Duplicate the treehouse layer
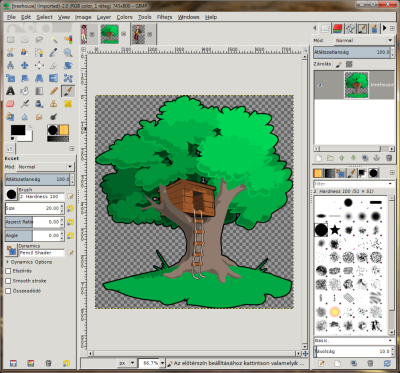 [x=365, y=158]
